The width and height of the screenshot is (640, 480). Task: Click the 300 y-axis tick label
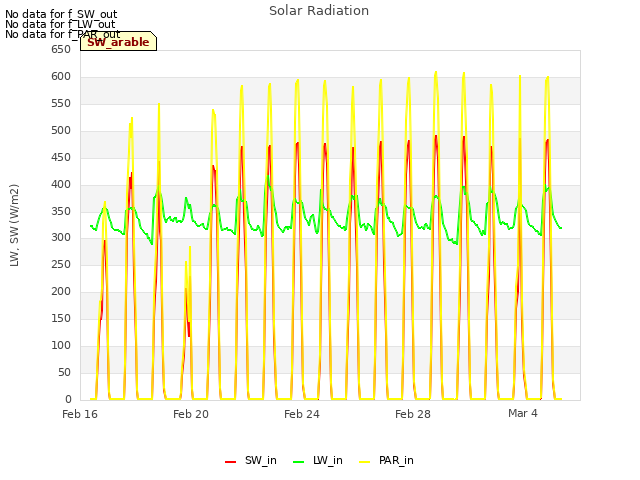61,238
